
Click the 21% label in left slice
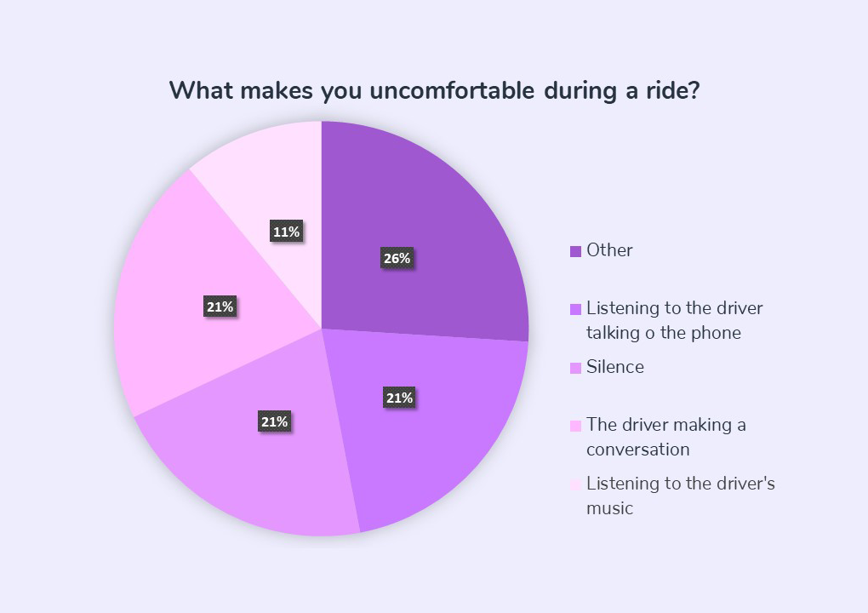point(220,306)
